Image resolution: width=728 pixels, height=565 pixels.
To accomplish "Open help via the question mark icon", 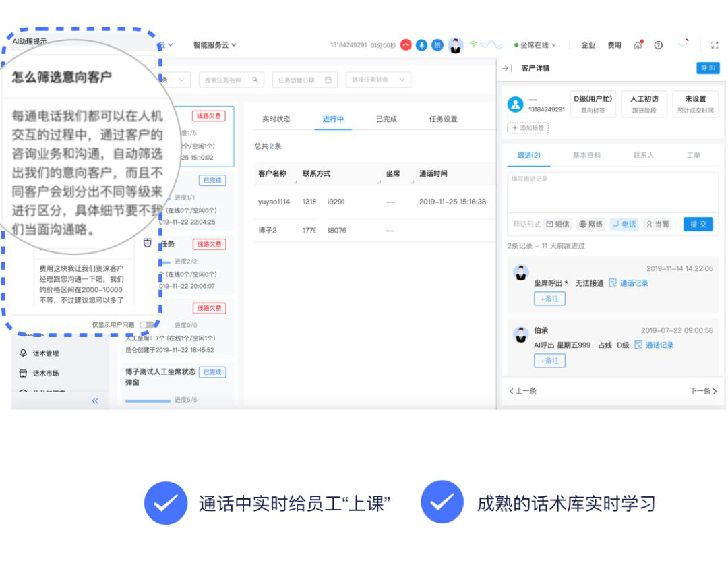I will (x=659, y=45).
